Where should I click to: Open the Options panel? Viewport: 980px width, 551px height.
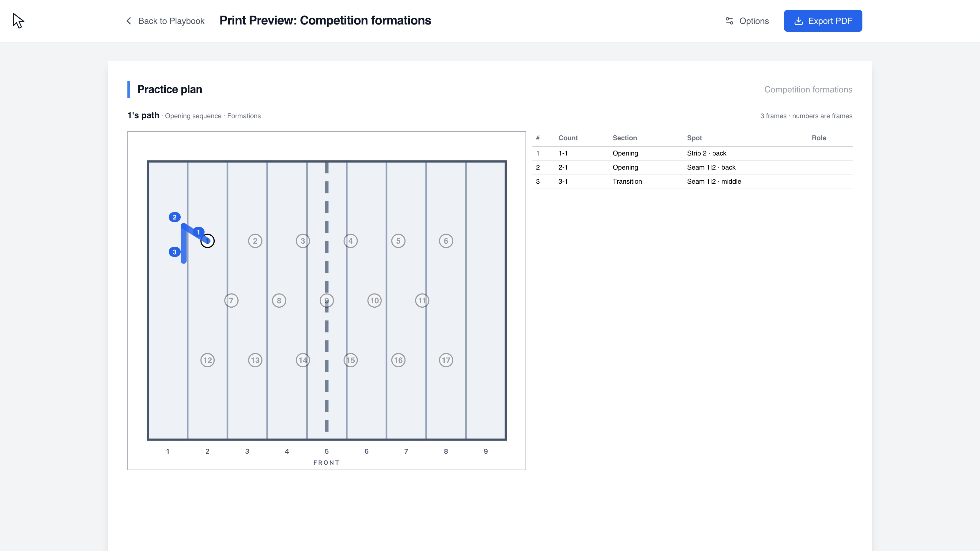[x=747, y=21]
